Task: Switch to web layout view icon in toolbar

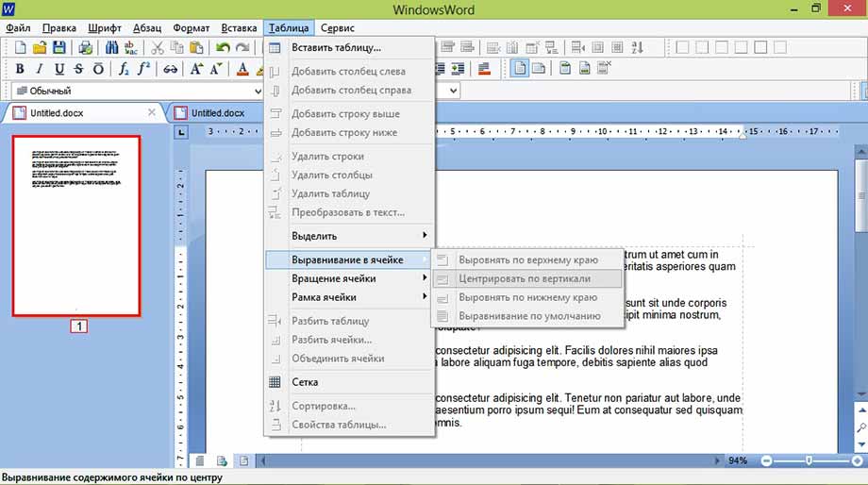Action: pos(539,69)
